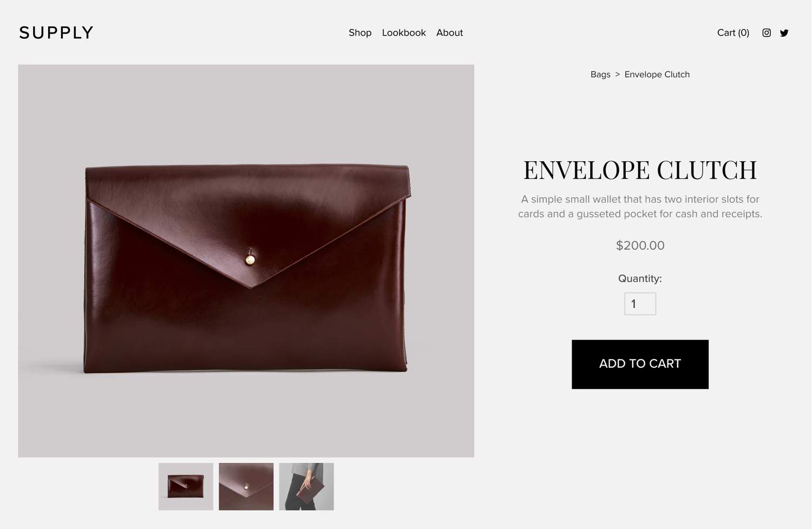
Task: Open the Instagram icon link
Action: [x=767, y=33]
